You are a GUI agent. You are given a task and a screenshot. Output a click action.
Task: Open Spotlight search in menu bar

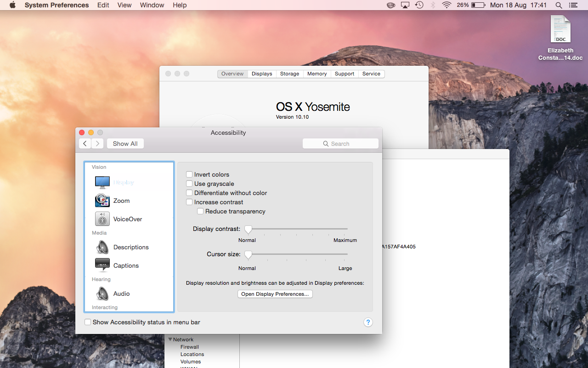tap(559, 5)
